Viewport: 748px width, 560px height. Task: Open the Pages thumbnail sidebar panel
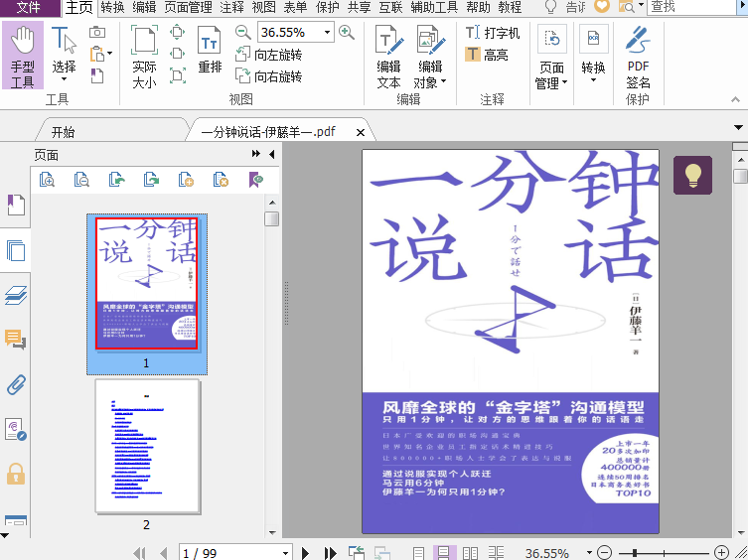click(15, 250)
